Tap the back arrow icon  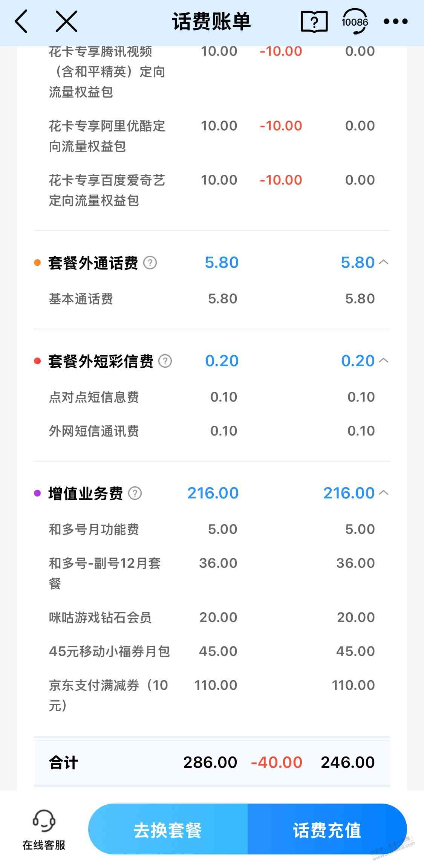pyautogui.click(x=21, y=21)
